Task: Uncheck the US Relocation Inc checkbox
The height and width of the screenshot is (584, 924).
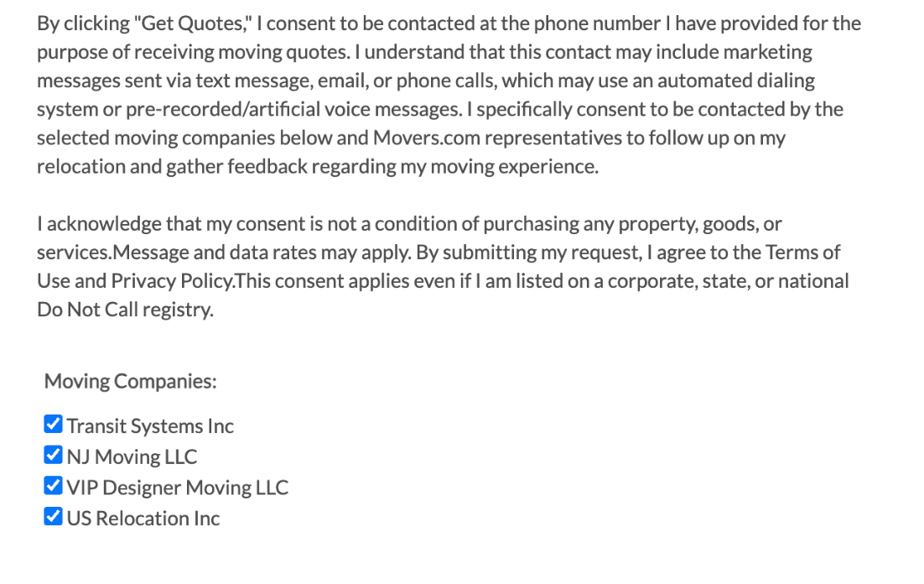Action: point(53,516)
